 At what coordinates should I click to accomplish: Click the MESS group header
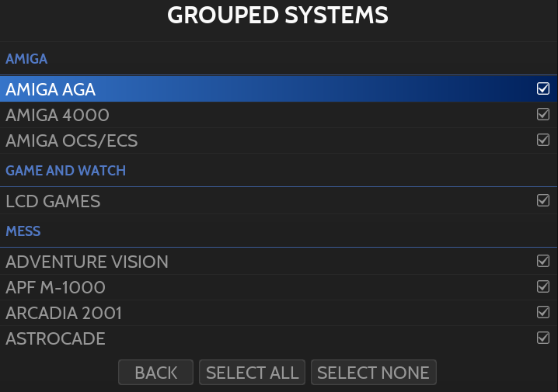(x=23, y=231)
